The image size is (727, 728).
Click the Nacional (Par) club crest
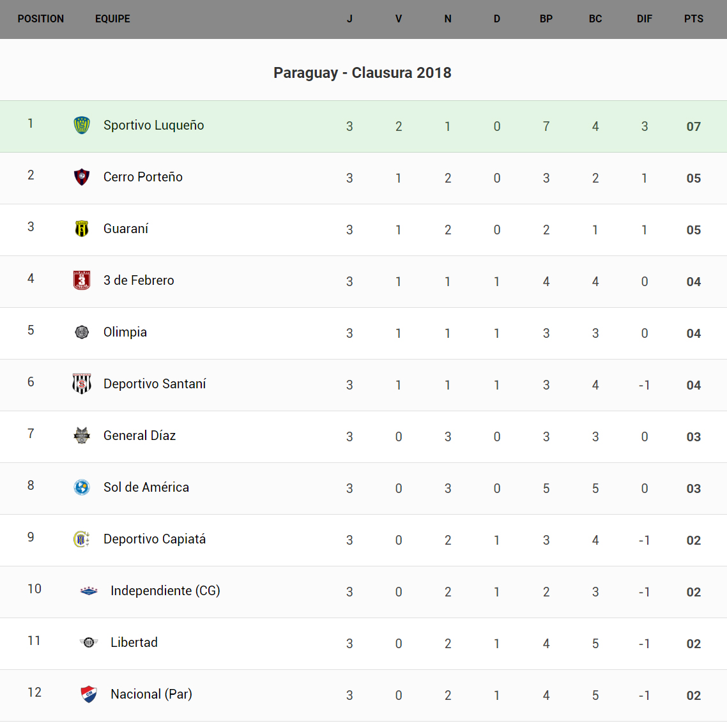pos(89,694)
